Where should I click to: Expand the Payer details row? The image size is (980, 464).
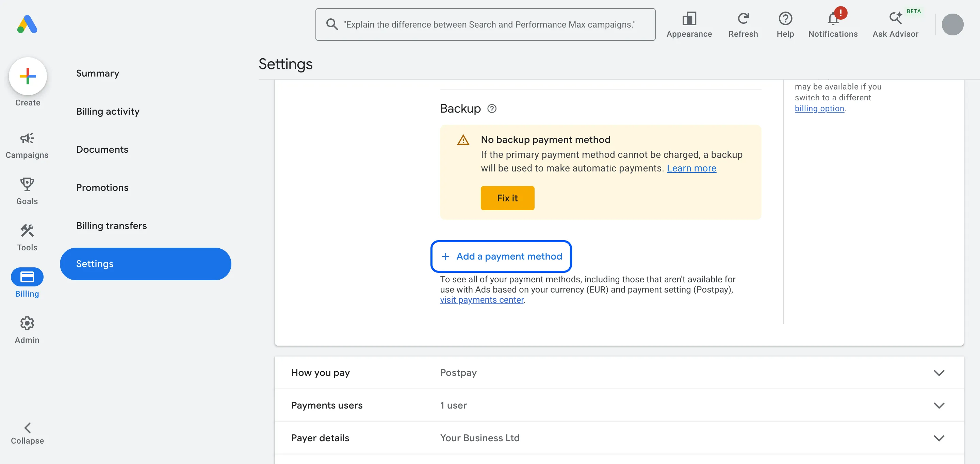[x=619, y=438]
